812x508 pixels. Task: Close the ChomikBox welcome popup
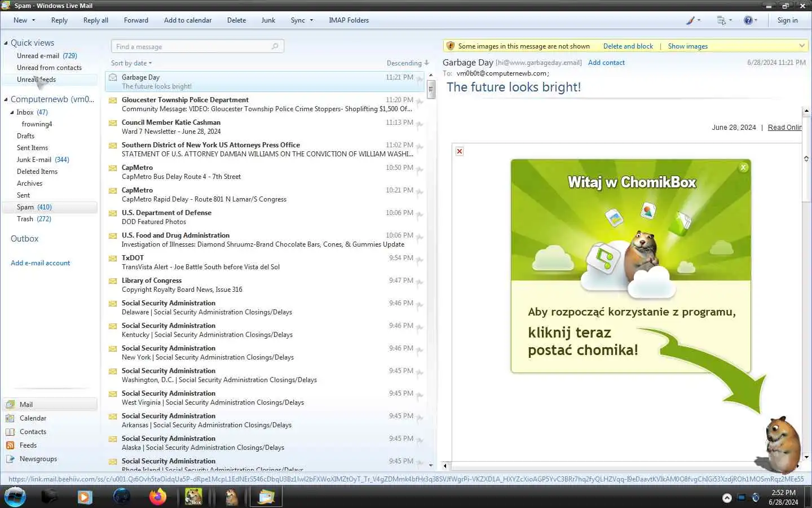pyautogui.click(x=744, y=167)
